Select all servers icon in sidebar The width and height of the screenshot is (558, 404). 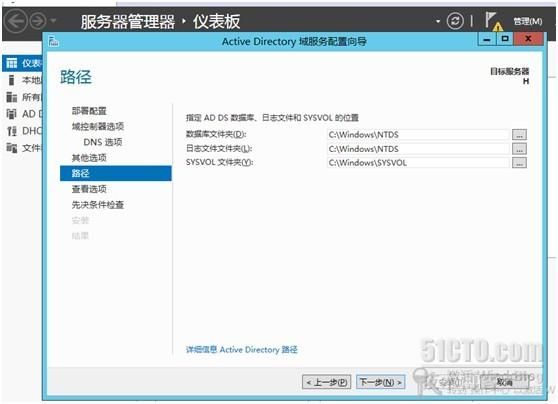(12, 97)
